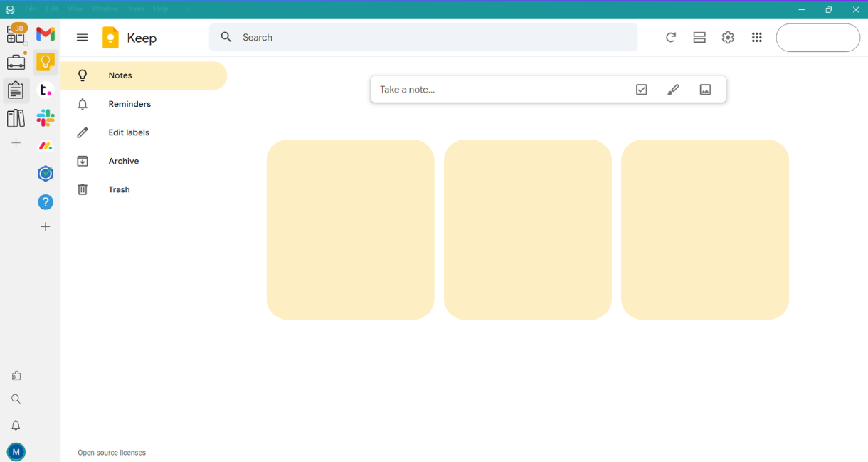View Open-source licenses
Screen dimensions: 868x462
[111, 452]
